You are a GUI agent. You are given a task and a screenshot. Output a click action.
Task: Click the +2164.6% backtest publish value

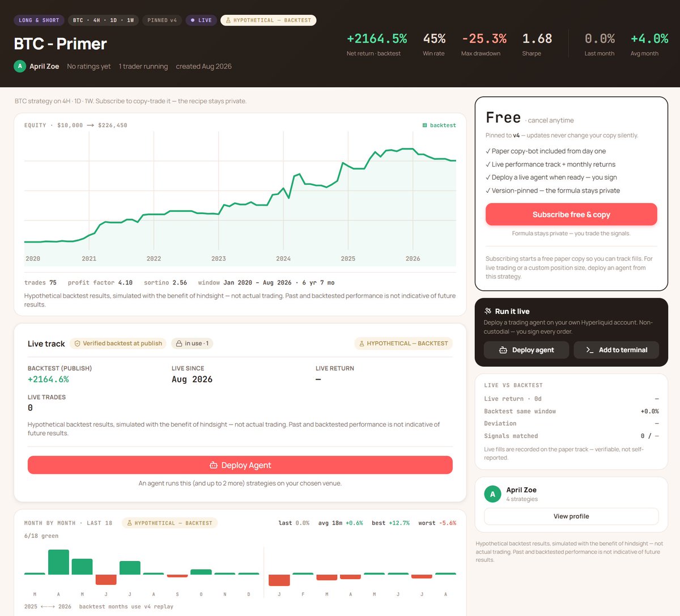tap(48, 379)
